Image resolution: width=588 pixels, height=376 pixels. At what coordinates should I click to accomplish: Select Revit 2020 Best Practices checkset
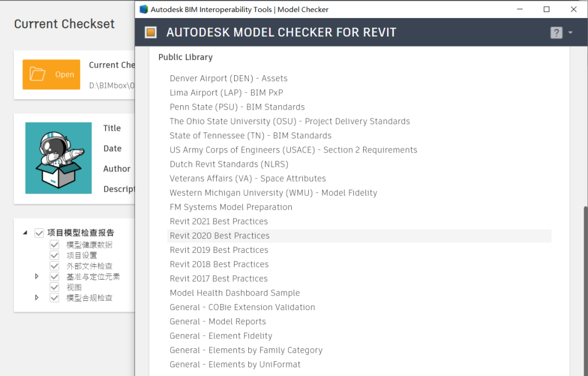coord(219,236)
